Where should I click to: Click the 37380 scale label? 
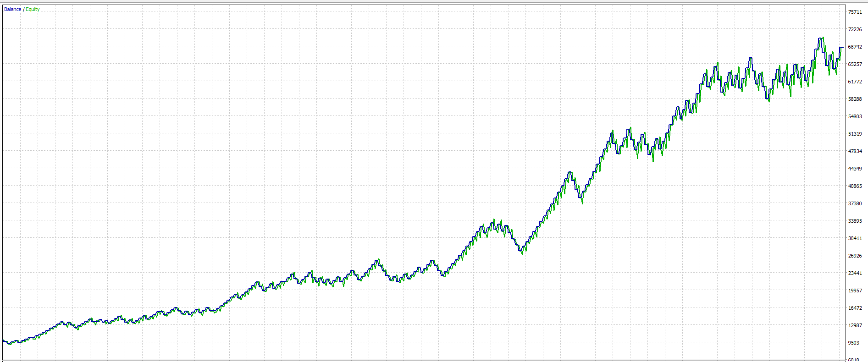coord(855,203)
